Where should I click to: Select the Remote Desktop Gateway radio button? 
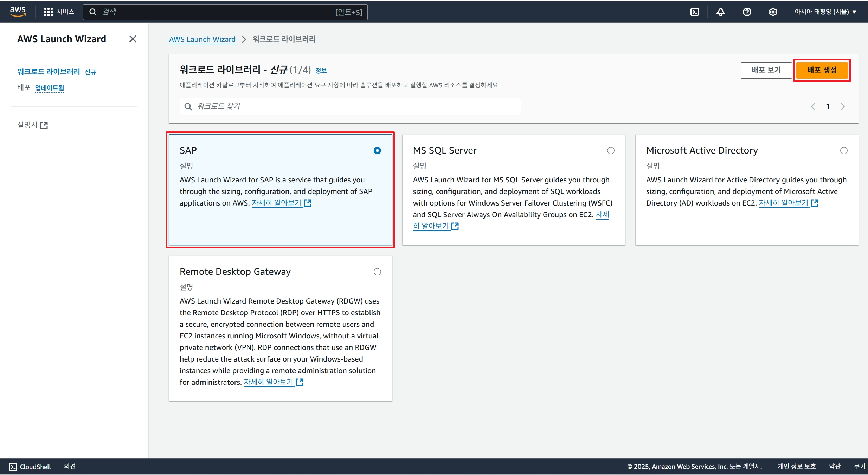click(x=377, y=272)
